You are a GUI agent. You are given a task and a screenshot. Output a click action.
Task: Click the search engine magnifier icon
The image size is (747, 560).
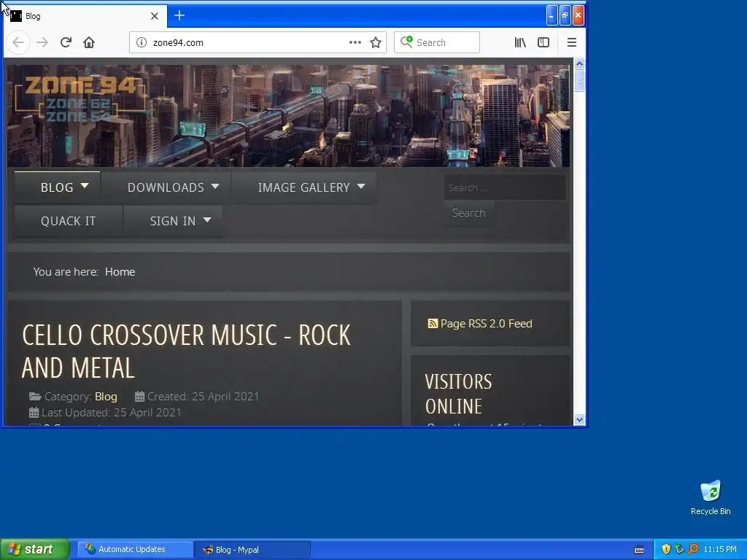point(406,42)
